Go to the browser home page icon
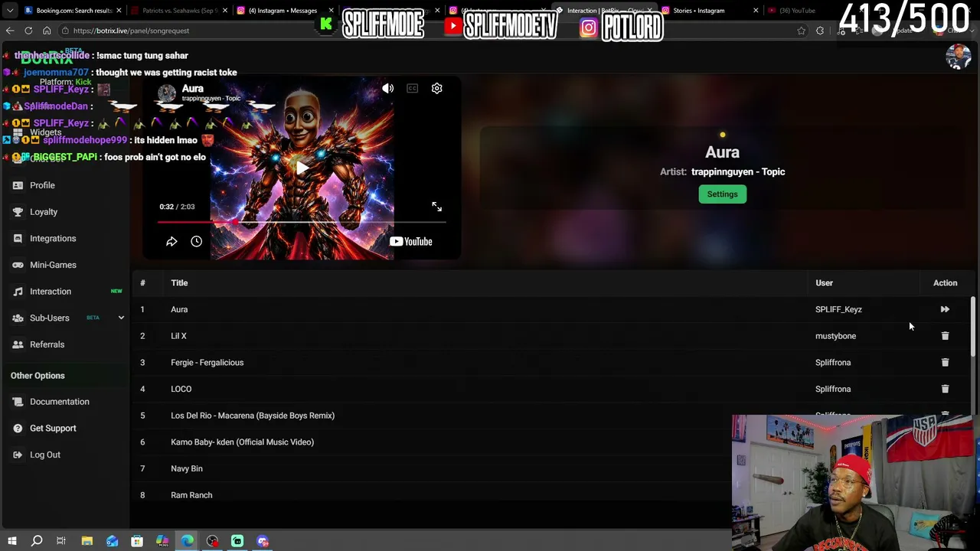The image size is (980, 551). point(47,31)
